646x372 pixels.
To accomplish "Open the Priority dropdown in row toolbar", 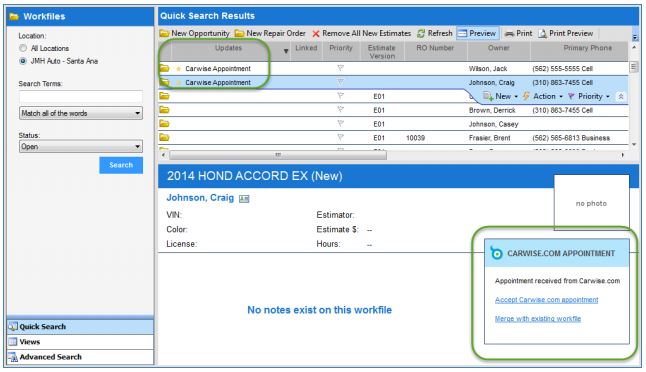I will [x=589, y=96].
